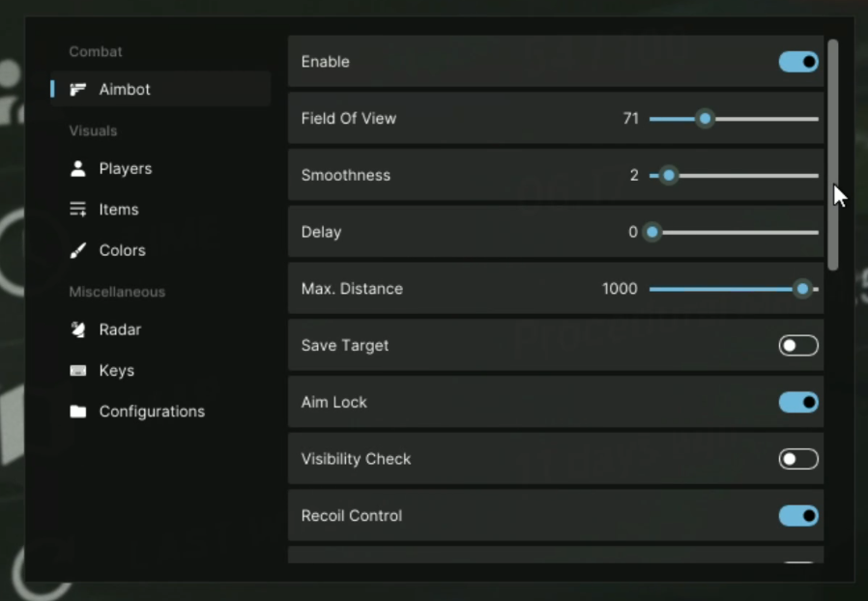Click the Colors paintbrush icon
This screenshot has height=601, width=868.
[x=78, y=250]
